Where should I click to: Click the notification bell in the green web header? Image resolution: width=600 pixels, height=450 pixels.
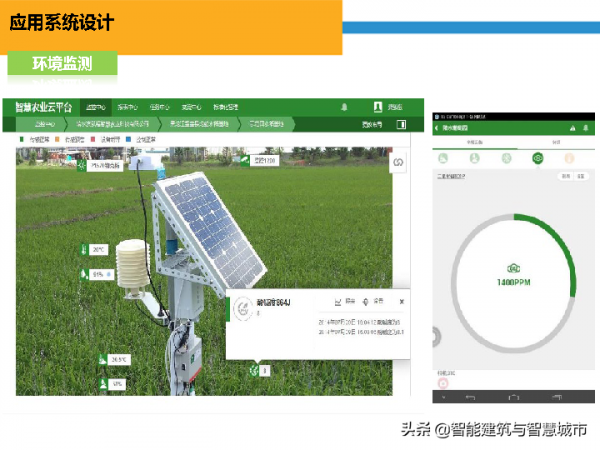pos(344,107)
